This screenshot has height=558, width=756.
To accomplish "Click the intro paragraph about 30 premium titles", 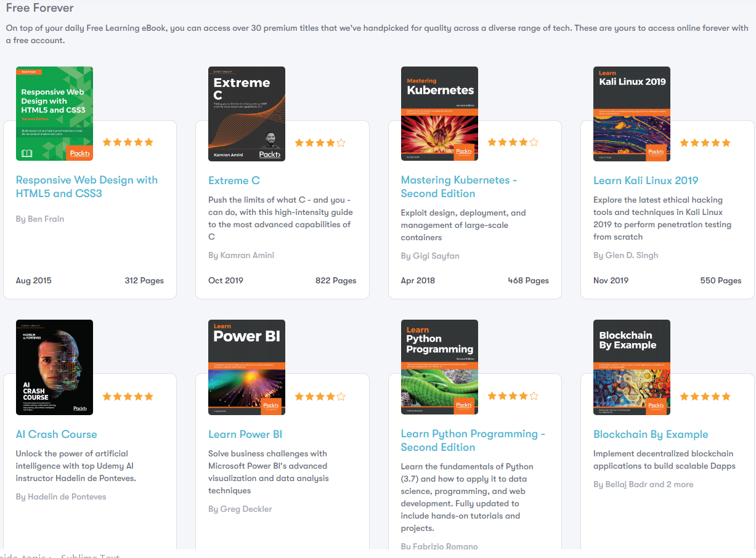I will pos(377,34).
